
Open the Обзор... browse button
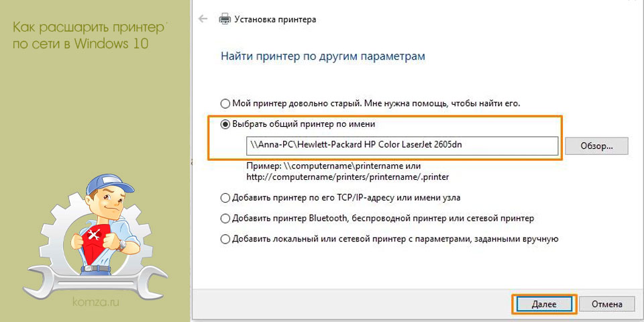(x=596, y=146)
